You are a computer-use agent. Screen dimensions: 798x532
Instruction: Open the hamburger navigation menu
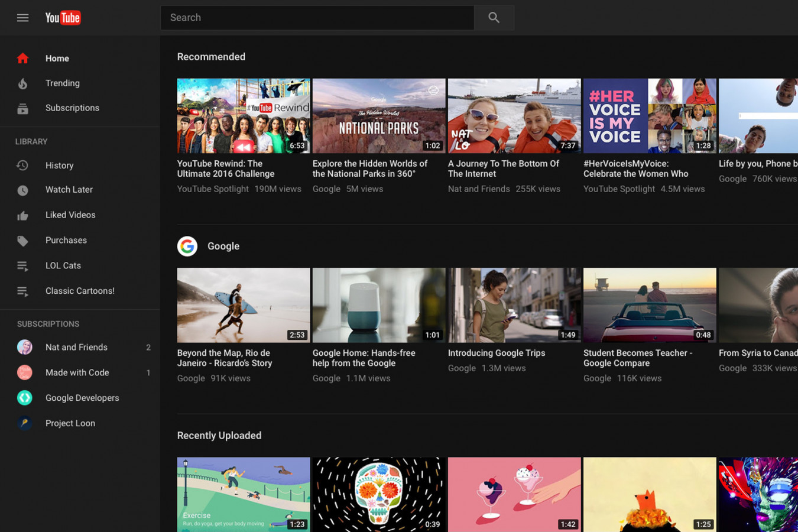(x=22, y=18)
